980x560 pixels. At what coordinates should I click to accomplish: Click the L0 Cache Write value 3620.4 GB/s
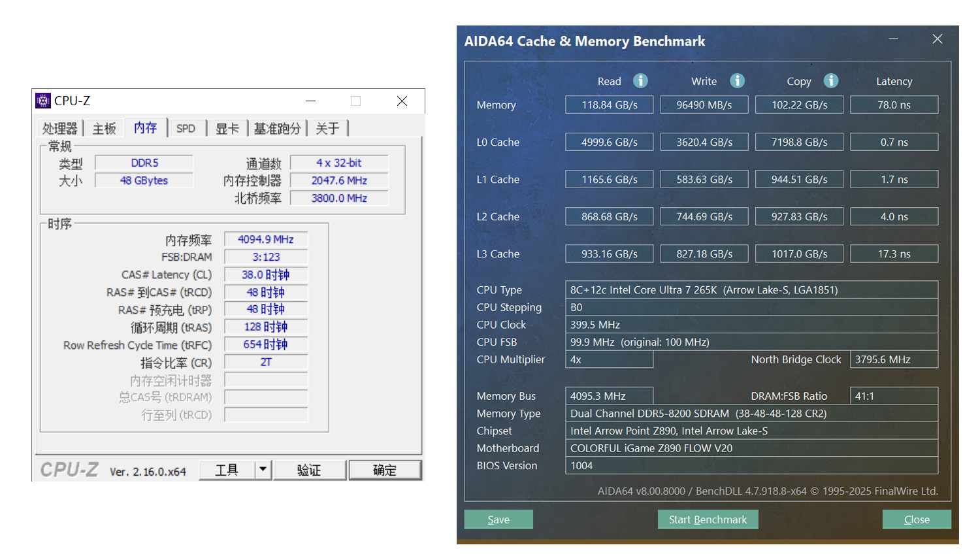click(704, 142)
